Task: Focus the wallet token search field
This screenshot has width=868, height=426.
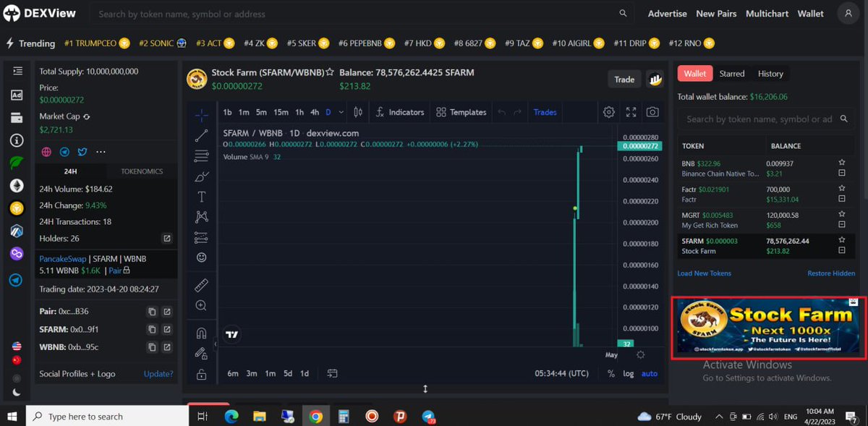Action: 767,119
